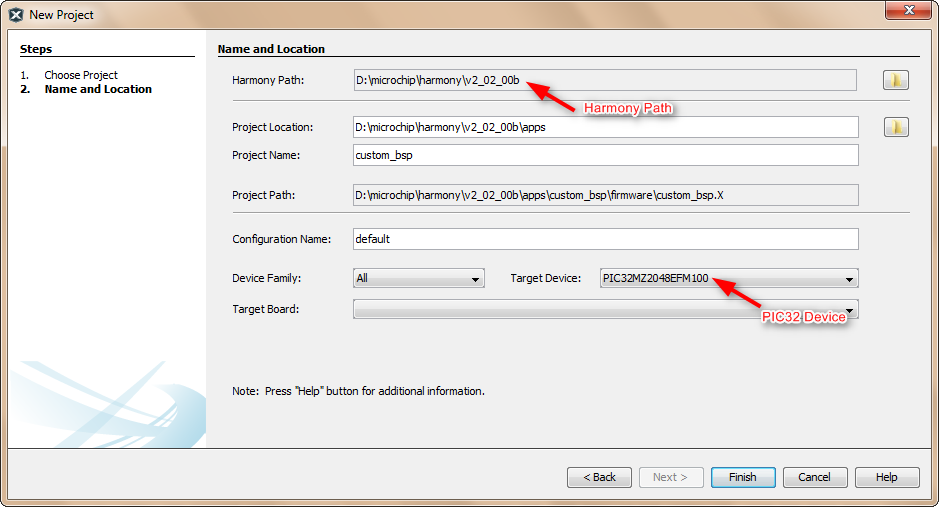The width and height of the screenshot is (939, 507).
Task: Open the Project Location folder browser
Action: point(895,127)
